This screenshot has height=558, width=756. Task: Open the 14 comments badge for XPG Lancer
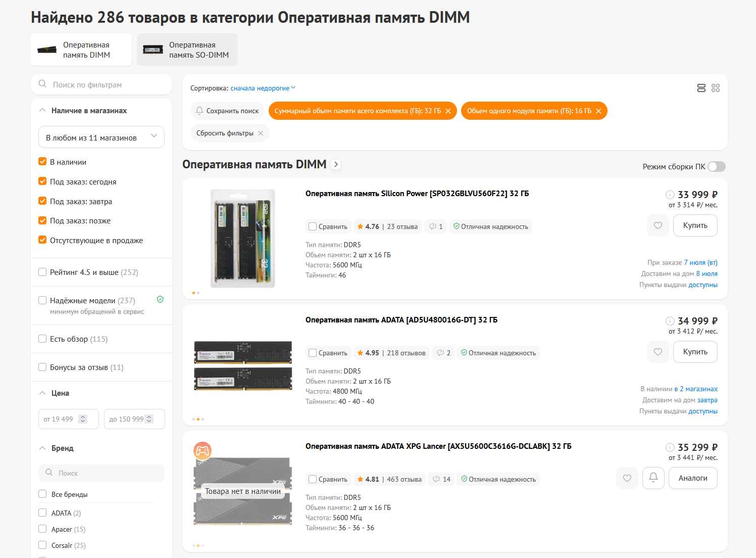(441, 479)
